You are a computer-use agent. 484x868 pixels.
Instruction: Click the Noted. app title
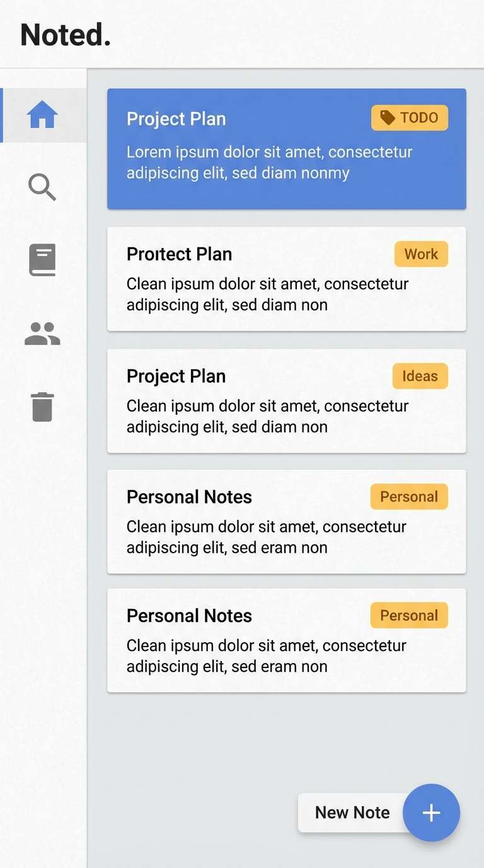(65, 35)
